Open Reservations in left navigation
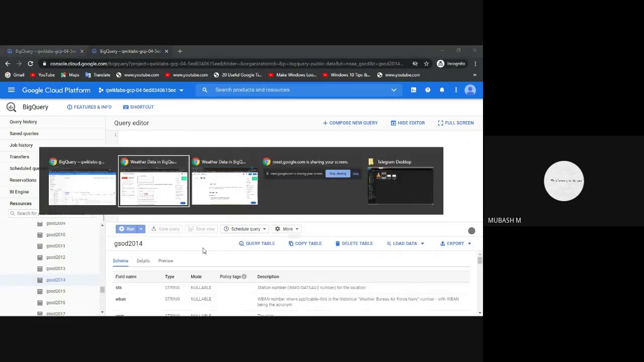 (23, 180)
